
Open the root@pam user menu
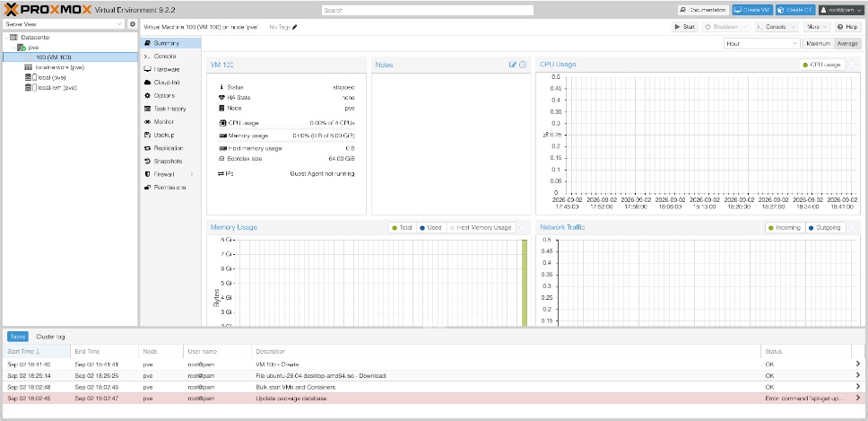tap(841, 10)
